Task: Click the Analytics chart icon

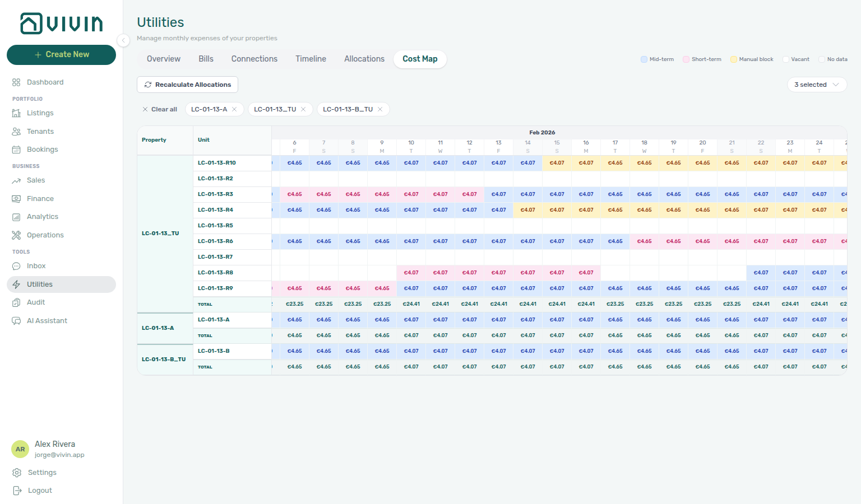Action: (16, 217)
